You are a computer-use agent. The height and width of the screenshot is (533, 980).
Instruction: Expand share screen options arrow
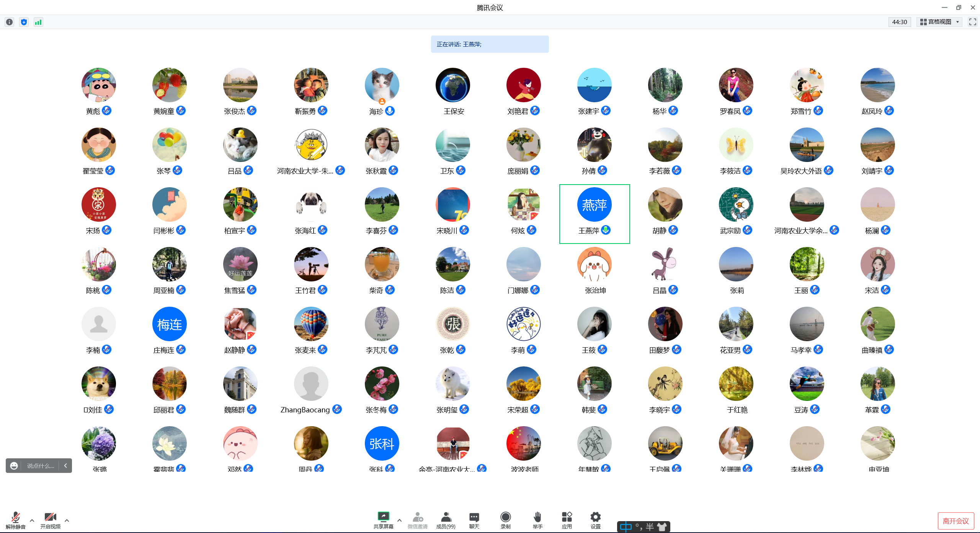click(x=400, y=520)
